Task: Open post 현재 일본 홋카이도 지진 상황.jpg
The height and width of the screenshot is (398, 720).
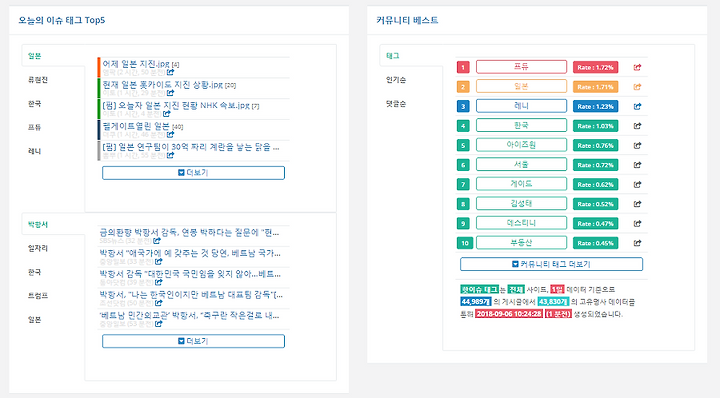Action: click(163, 84)
